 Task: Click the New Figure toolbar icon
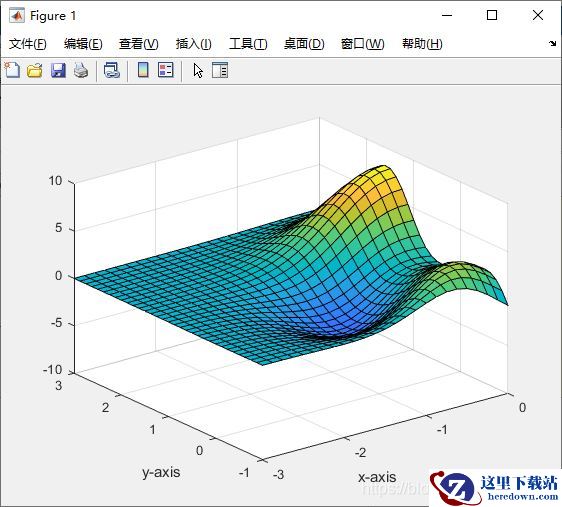pos(12,70)
